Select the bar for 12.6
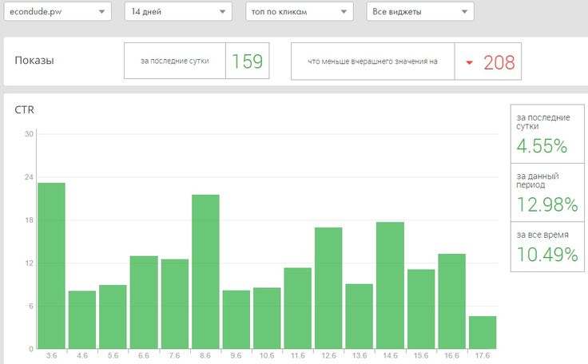This screenshot has height=364, width=588. click(x=328, y=288)
